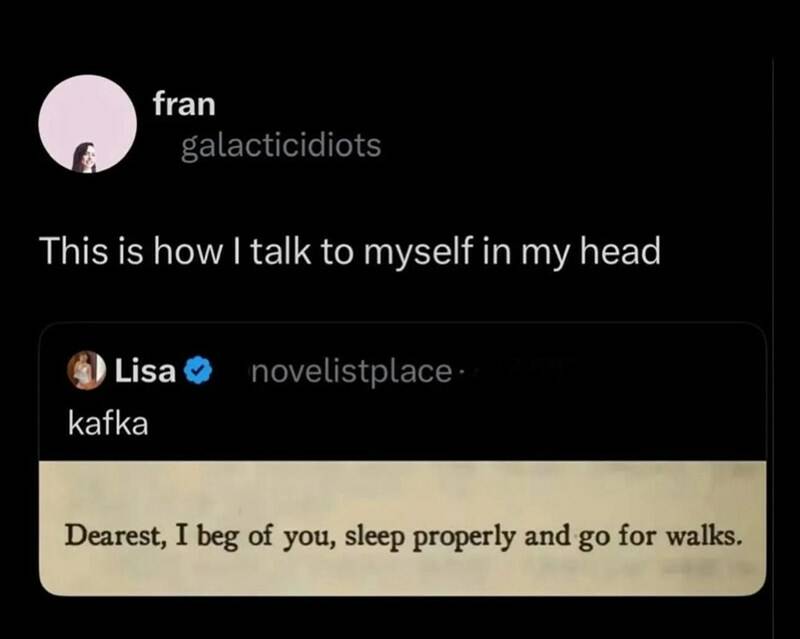The height and width of the screenshot is (639, 800).
Task: Click the quoted tweet text kafka
Action: [x=108, y=424]
